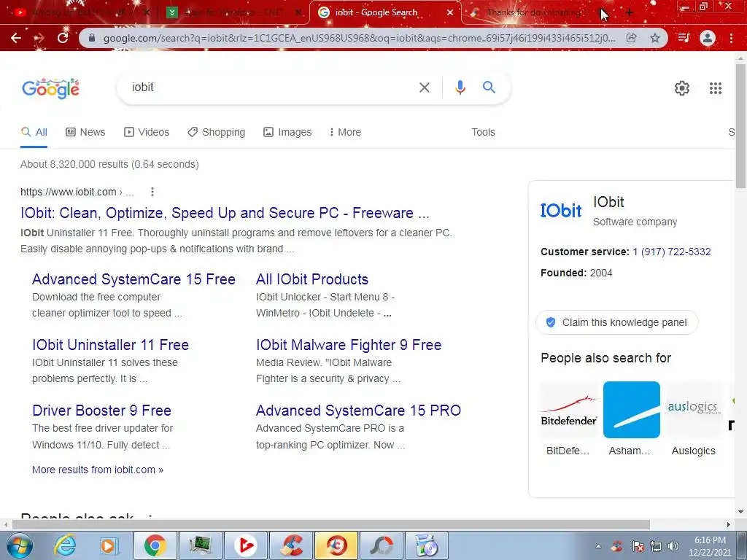Open All IObit Products link

click(x=312, y=279)
